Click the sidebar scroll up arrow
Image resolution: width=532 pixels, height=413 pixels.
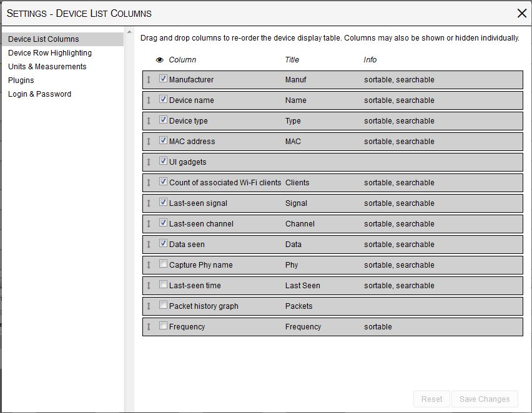pyautogui.click(x=129, y=32)
